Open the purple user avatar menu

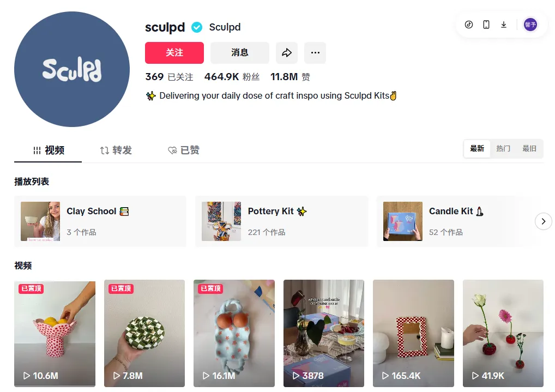tap(530, 25)
